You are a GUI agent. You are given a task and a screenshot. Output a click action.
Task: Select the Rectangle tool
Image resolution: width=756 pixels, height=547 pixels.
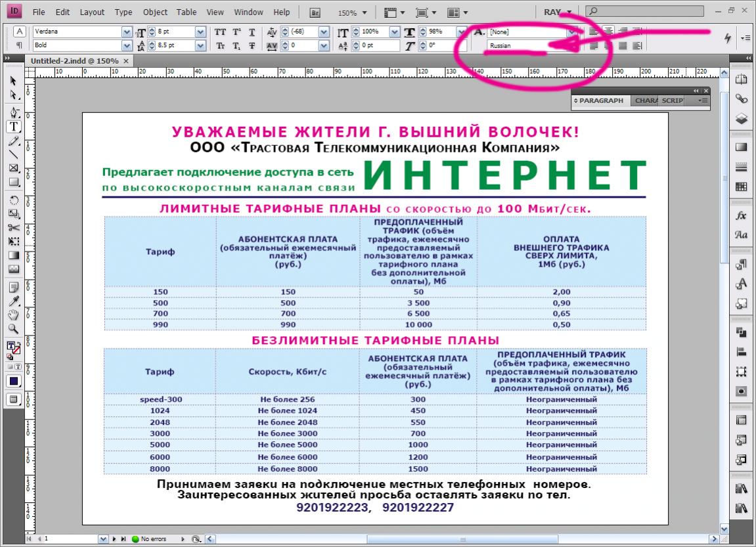14,182
